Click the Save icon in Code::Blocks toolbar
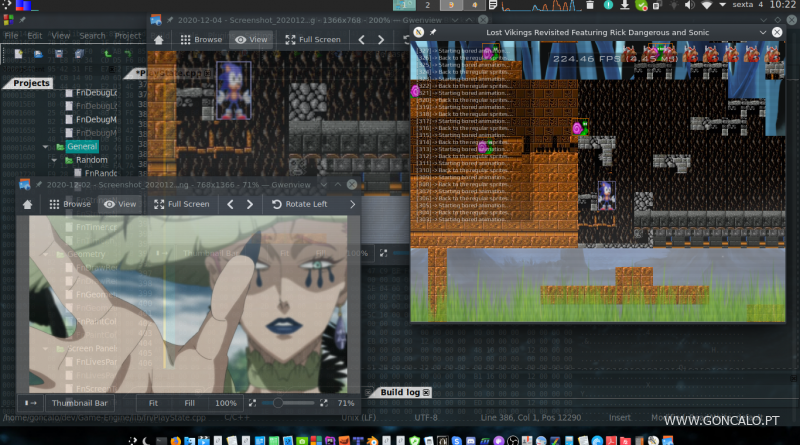 (x=59, y=54)
